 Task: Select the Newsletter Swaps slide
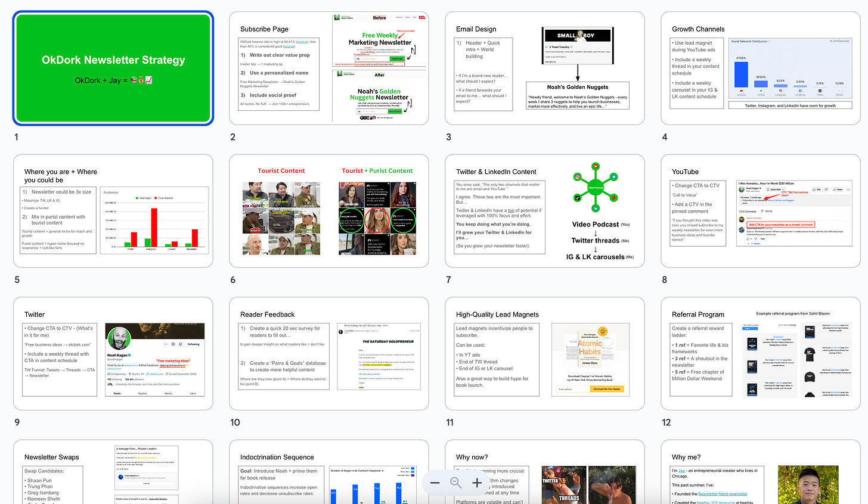(113, 472)
